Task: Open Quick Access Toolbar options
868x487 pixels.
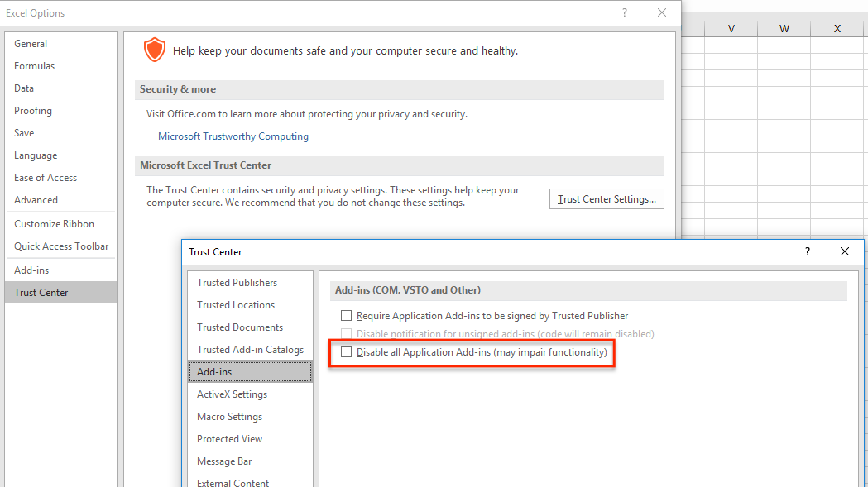Action: tap(61, 246)
